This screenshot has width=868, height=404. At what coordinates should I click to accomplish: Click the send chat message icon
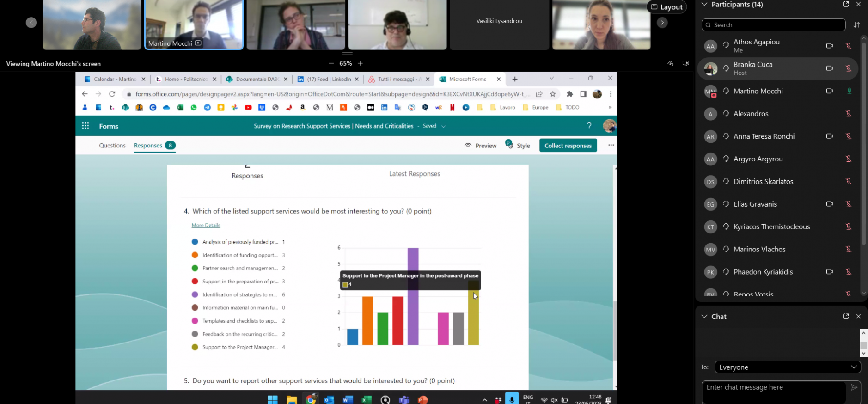point(854,387)
